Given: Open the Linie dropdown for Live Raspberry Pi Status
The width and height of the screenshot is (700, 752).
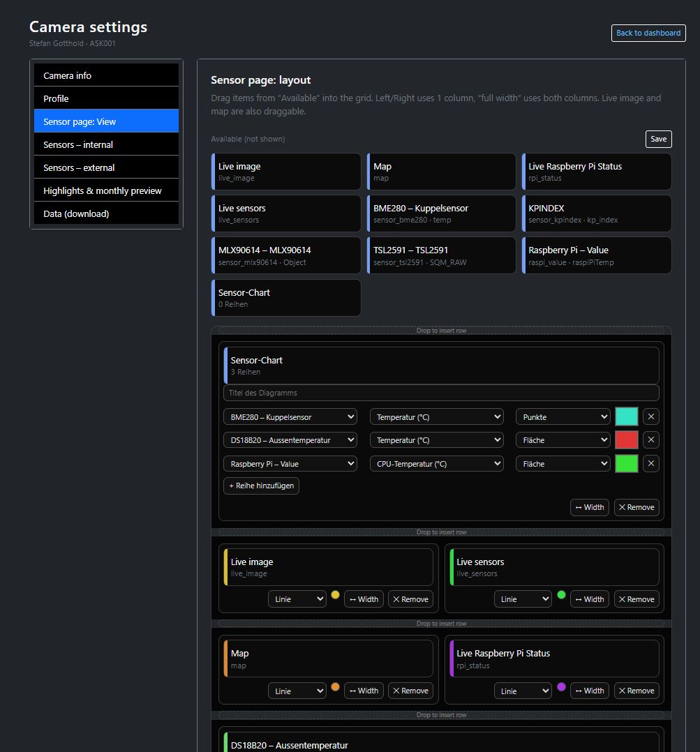Looking at the screenshot, I should 523,690.
